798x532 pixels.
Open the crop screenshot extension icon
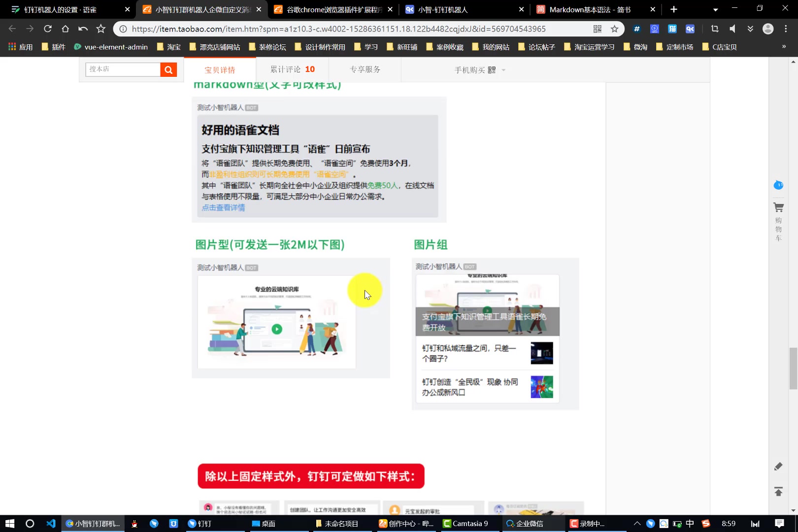[715, 29]
